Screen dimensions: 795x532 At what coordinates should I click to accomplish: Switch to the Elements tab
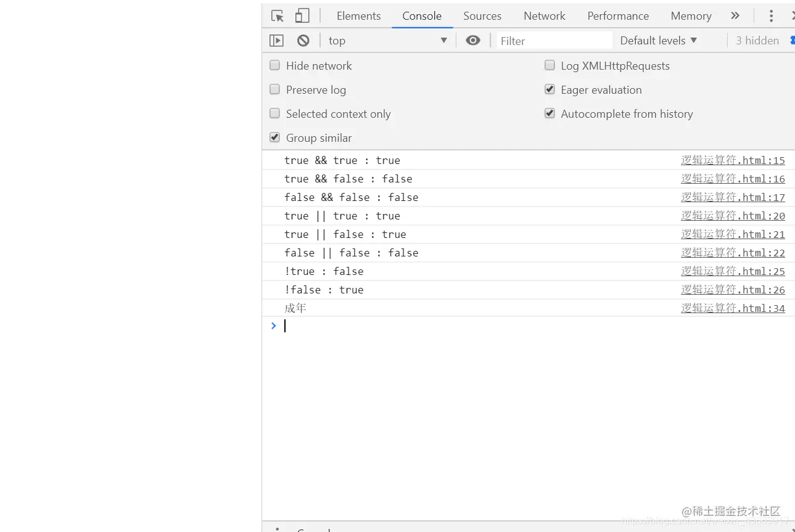point(358,16)
